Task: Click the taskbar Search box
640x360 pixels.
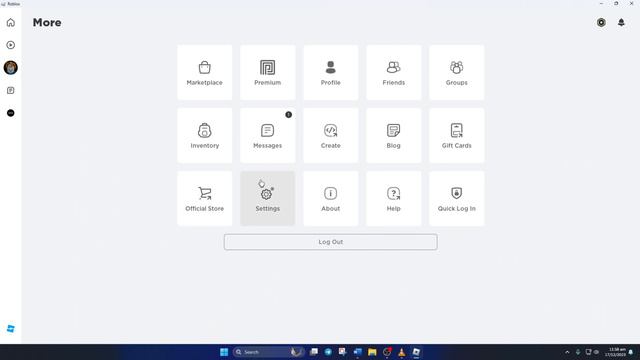Action: coord(268,352)
